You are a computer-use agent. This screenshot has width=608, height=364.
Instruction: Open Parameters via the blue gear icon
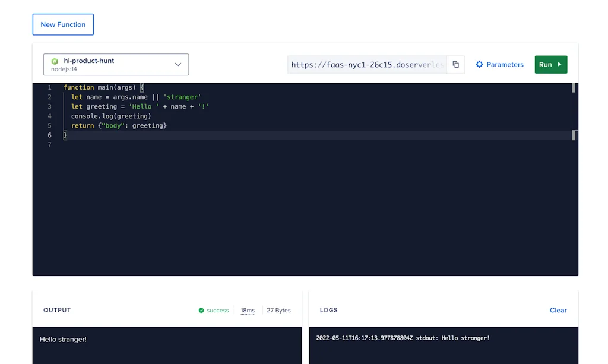(x=480, y=64)
